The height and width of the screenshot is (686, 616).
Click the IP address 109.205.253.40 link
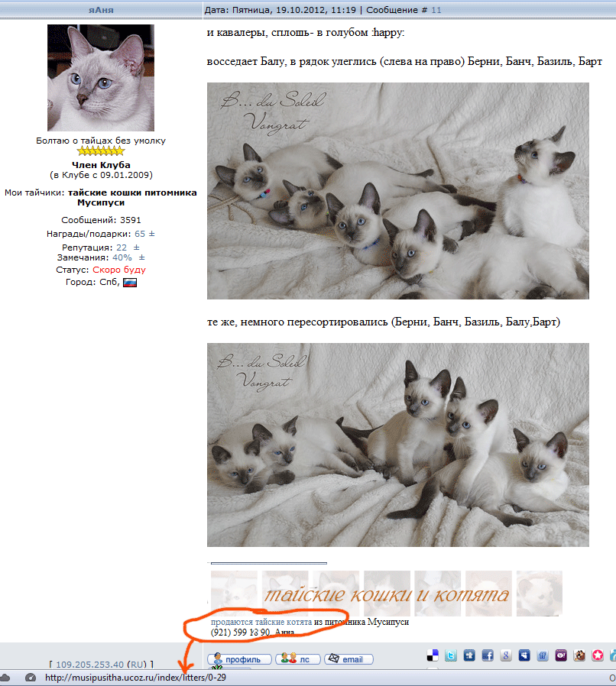(89, 664)
